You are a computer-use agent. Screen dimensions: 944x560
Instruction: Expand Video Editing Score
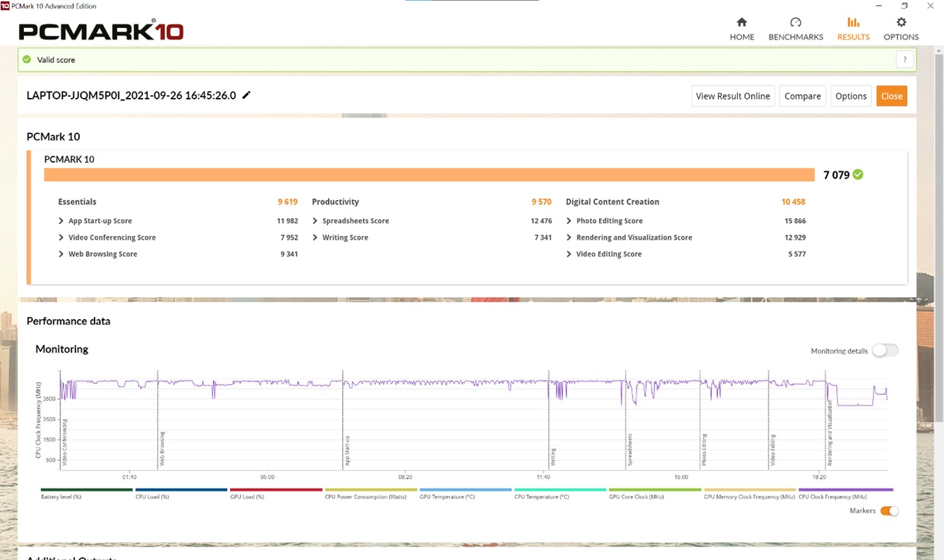point(570,254)
